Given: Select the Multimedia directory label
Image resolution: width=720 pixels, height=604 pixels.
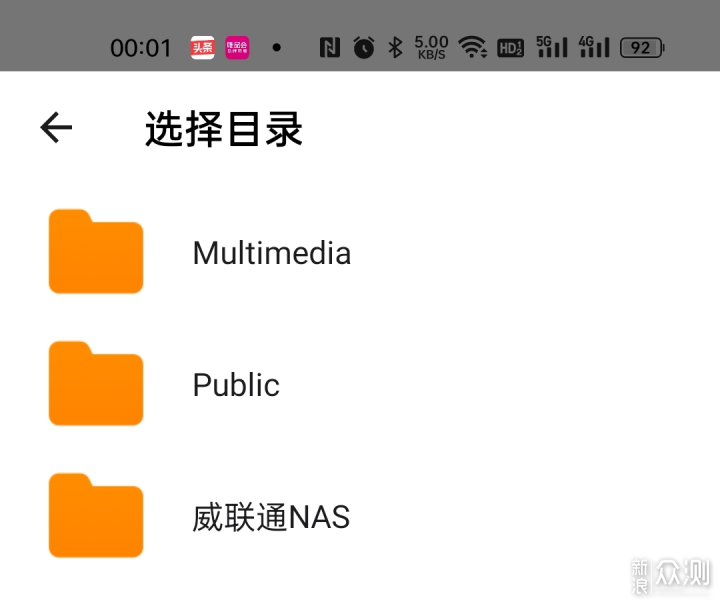Looking at the screenshot, I should click(272, 253).
